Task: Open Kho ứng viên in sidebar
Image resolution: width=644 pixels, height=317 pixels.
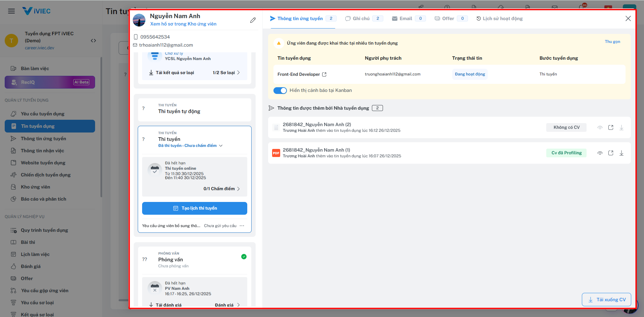Action: pos(50,187)
